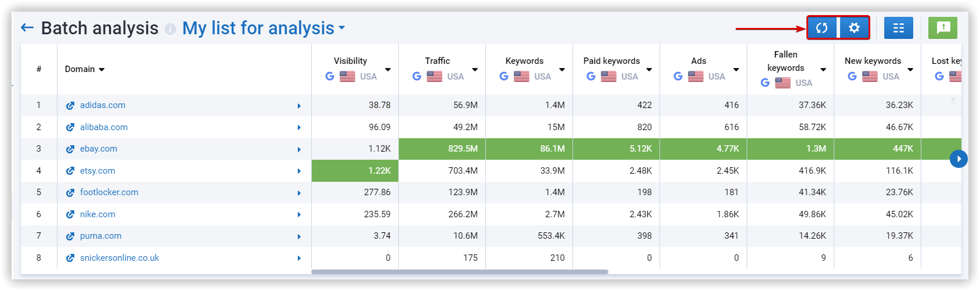Click the blue scroll-right circle arrow
The height and width of the screenshot is (291, 980).
click(959, 159)
